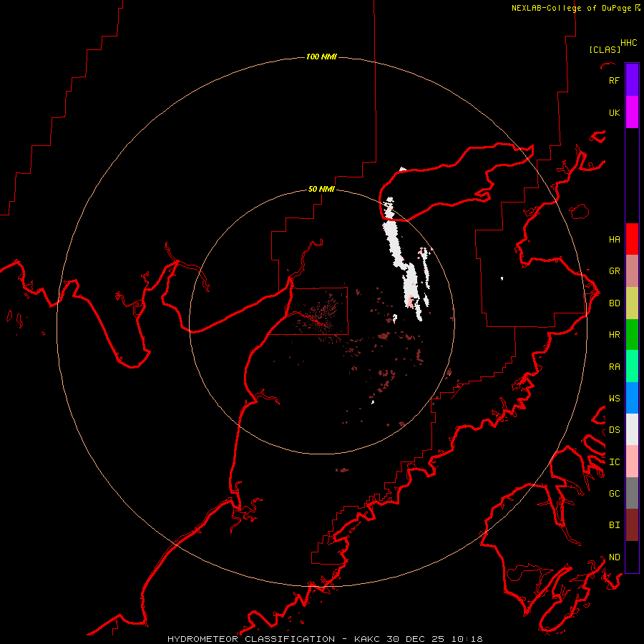Click the IC pink legend swatch
644x644 pixels.
[632, 462]
